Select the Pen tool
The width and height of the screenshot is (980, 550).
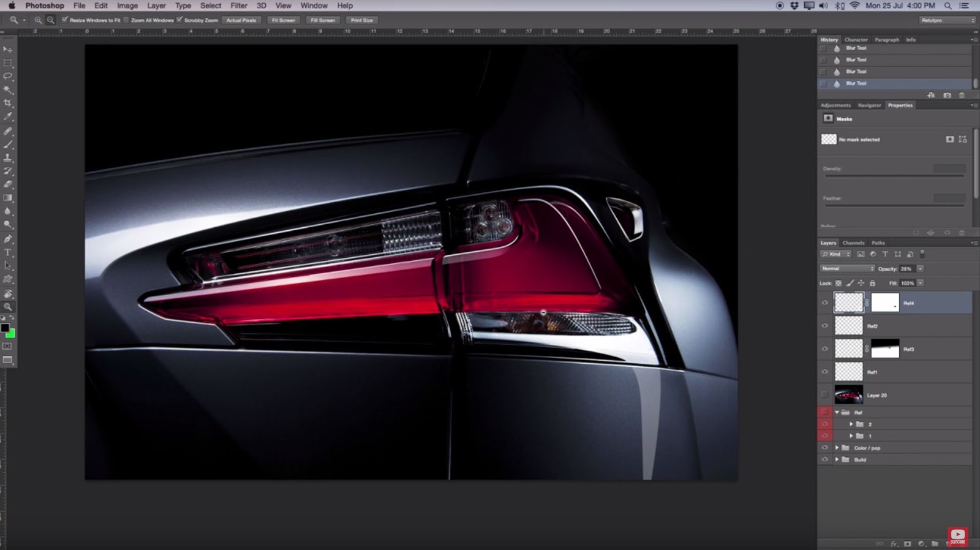tap(8, 239)
